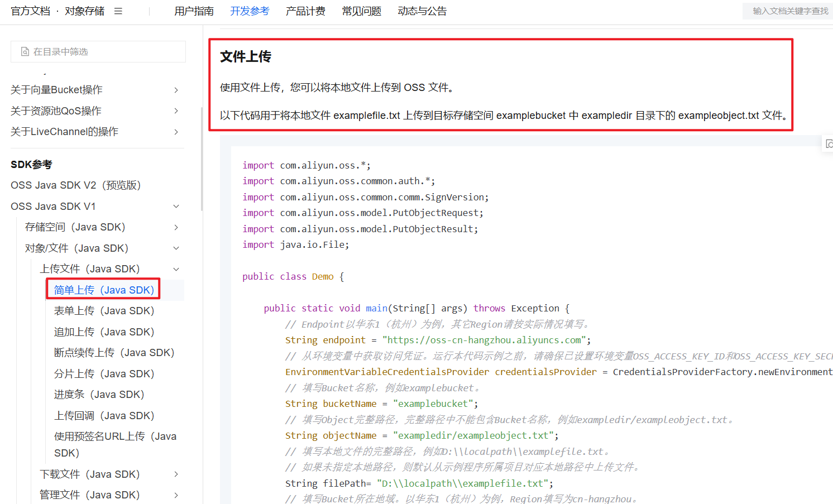Focus the 在目录中筛选 filter field

[x=98, y=51]
